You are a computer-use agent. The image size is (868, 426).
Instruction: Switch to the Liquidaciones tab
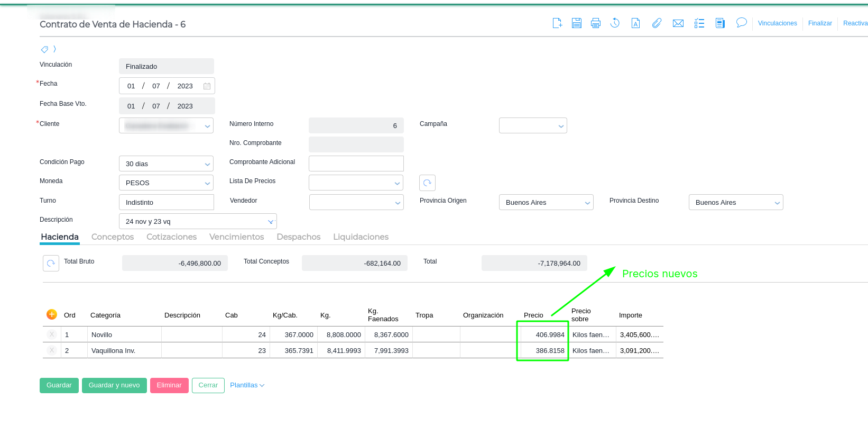click(x=361, y=237)
